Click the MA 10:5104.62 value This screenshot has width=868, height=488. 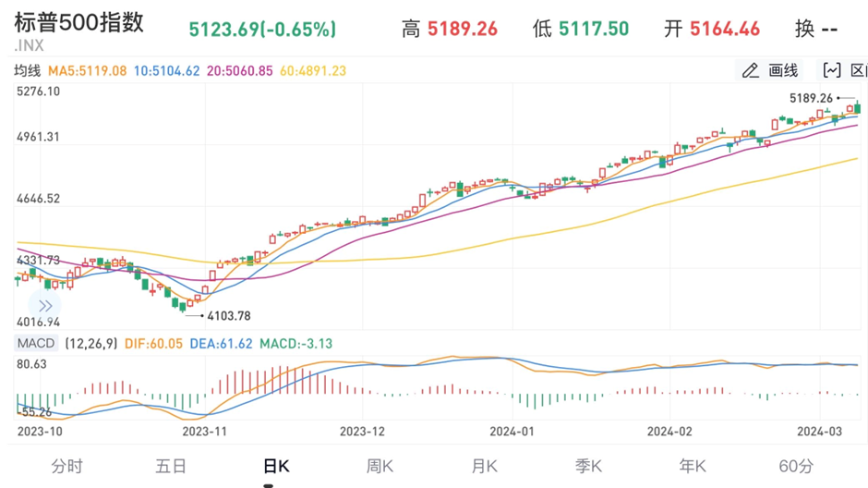pyautogui.click(x=166, y=71)
